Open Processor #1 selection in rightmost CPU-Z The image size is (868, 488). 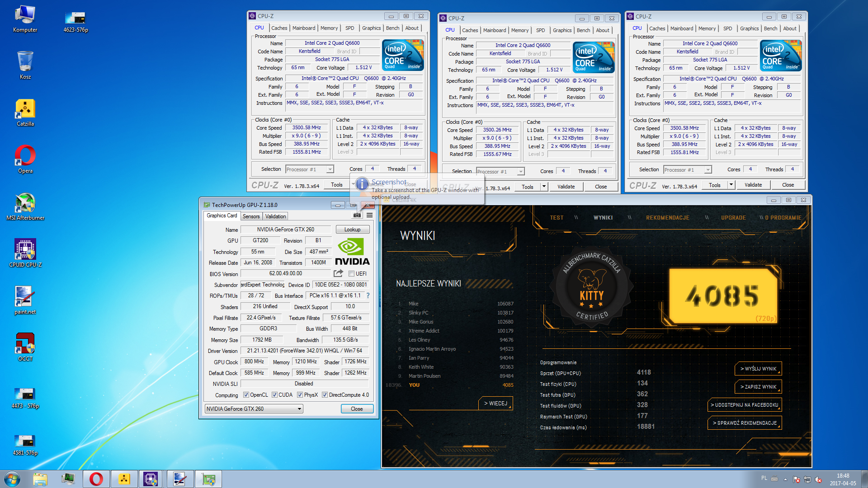coord(687,170)
